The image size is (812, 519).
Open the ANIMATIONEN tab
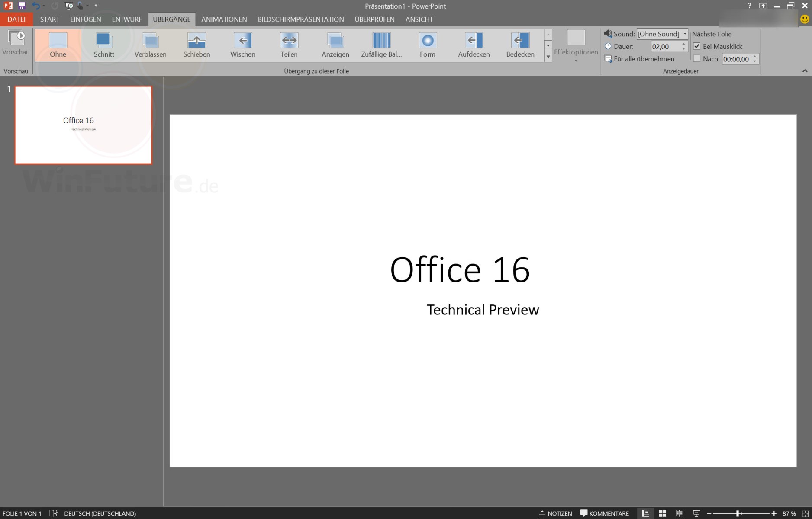pos(224,19)
